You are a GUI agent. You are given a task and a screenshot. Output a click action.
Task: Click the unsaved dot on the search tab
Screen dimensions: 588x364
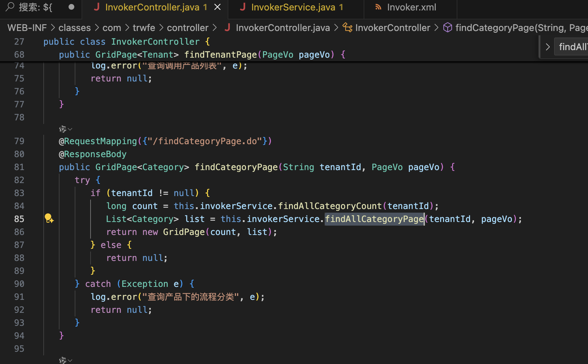pyautogui.click(x=71, y=7)
